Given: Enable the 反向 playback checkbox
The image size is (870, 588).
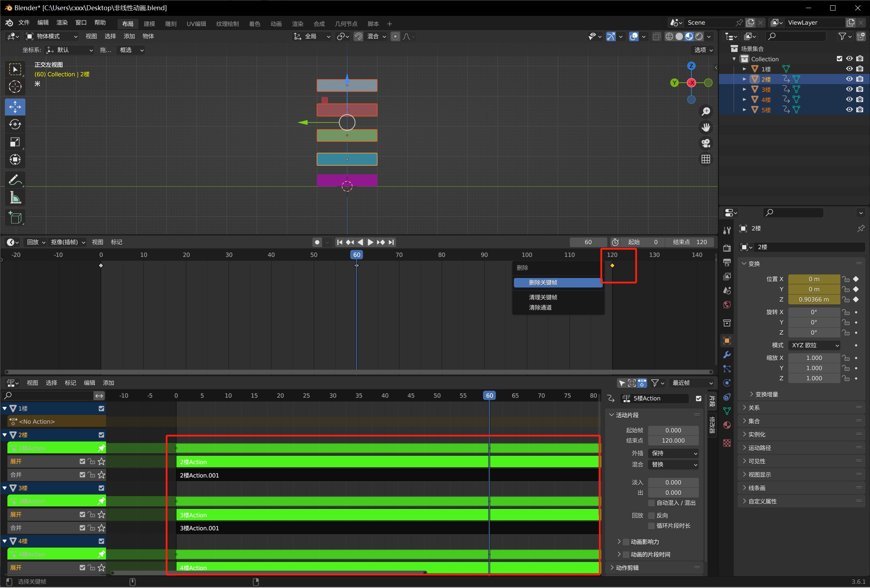Looking at the screenshot, I should coord(652,516).
